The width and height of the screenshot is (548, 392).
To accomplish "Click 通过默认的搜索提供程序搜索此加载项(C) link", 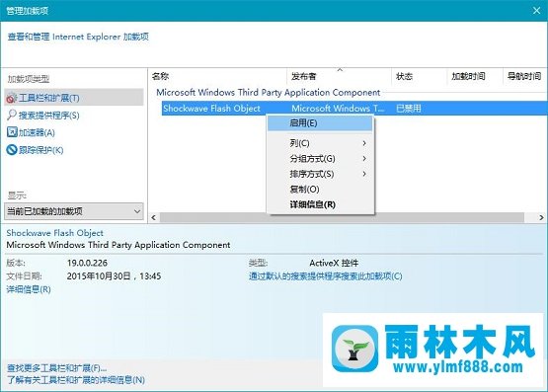I will 326,276.
